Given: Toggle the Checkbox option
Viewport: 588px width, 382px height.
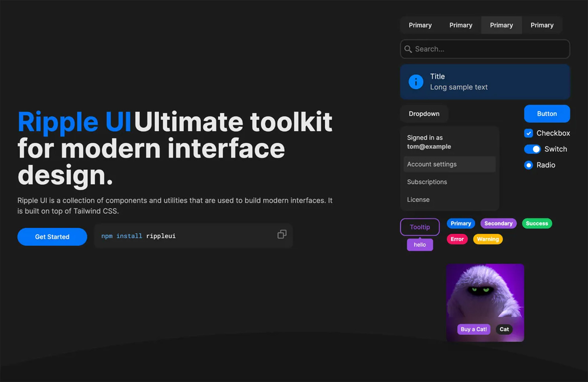Looking at the screenshot, I should [x=528, y=133].
